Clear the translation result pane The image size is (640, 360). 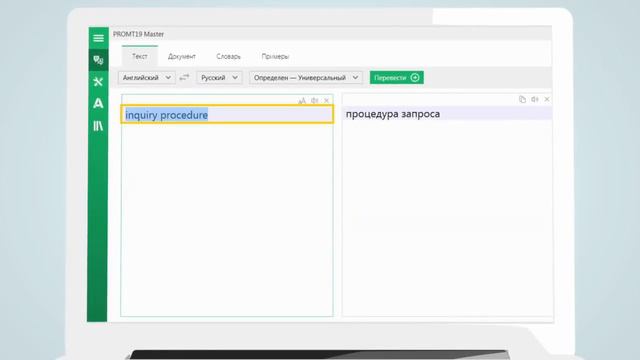[547, 99]
